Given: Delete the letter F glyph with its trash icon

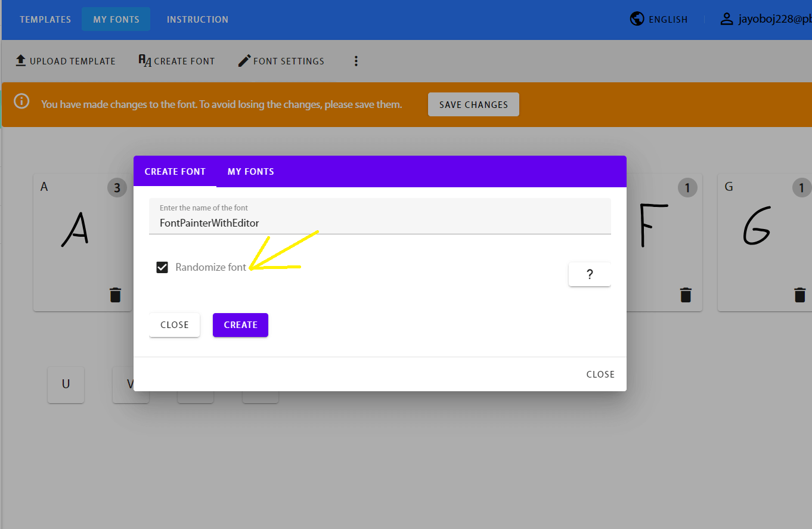Looking at the screenshot, I should (x=686, y=295).
